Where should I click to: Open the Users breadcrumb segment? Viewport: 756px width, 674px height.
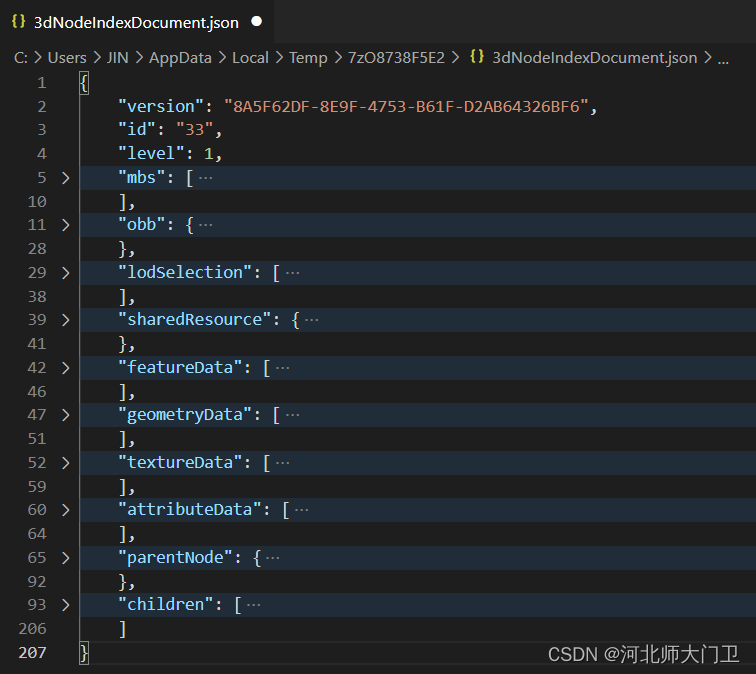67,58
